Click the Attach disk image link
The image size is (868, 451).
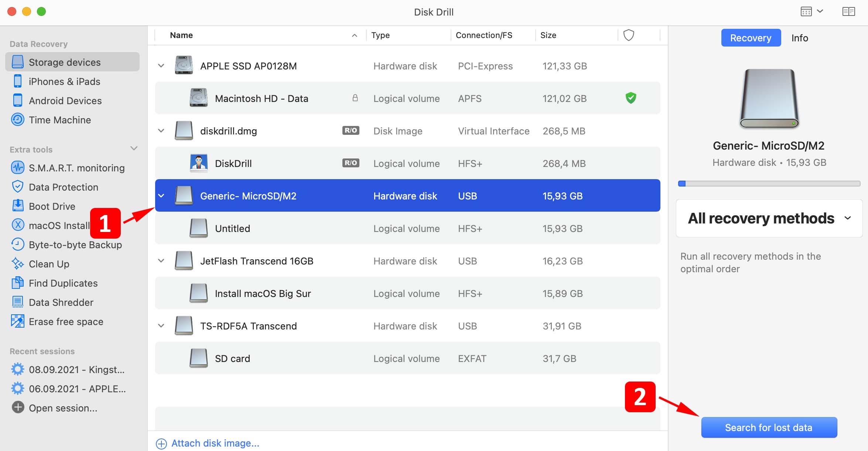(x=208, y=443)
